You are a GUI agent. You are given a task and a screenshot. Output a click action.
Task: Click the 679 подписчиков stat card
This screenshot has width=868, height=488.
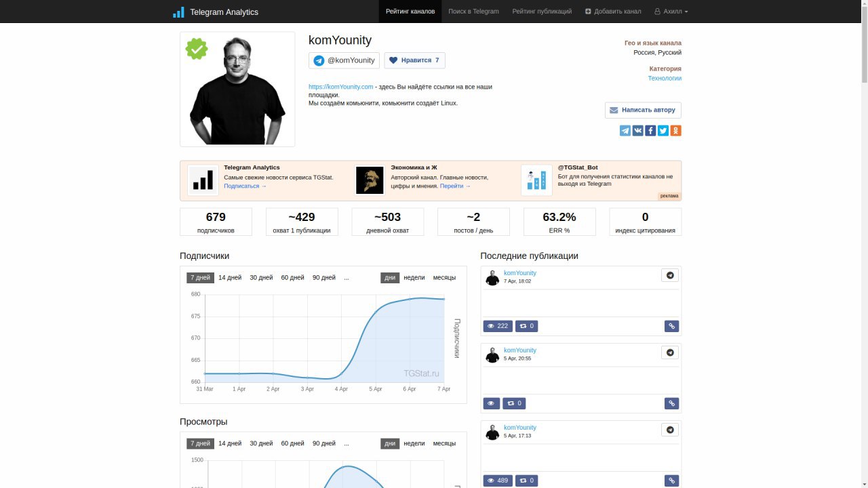point(216,222)
